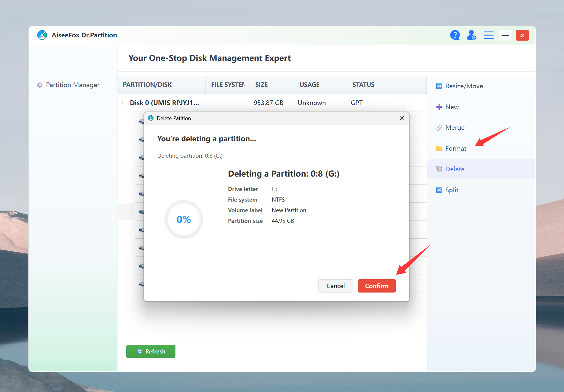Open the user account icon in title bar
Screen dimensions: 564x392
point(472,35)
